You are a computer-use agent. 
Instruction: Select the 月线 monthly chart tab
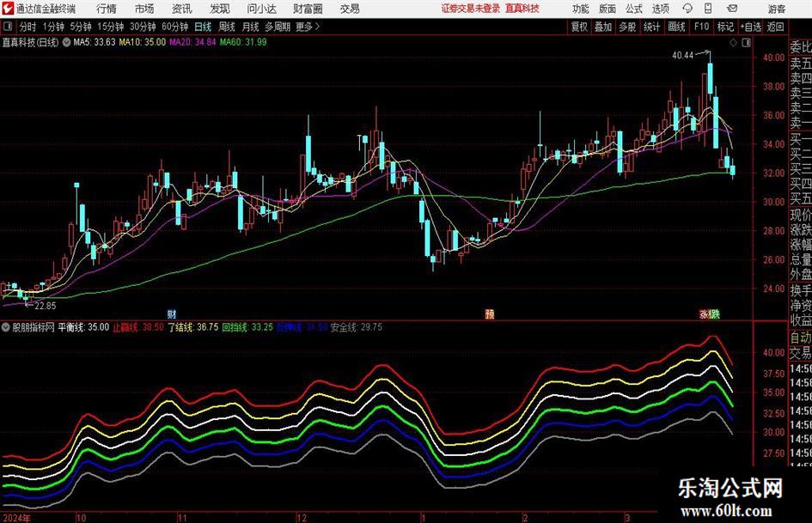(251, 27)
